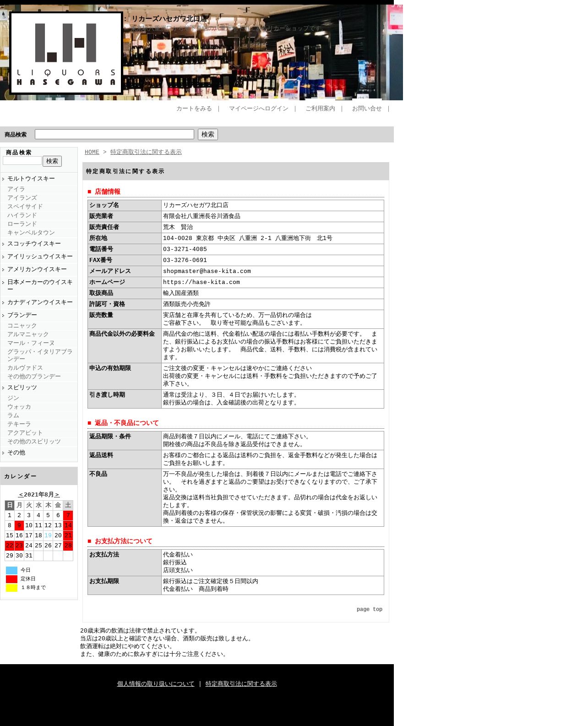Screen dimensions: 588x726
Task: Open モルトウイスキー category
Action: [31, 179]
